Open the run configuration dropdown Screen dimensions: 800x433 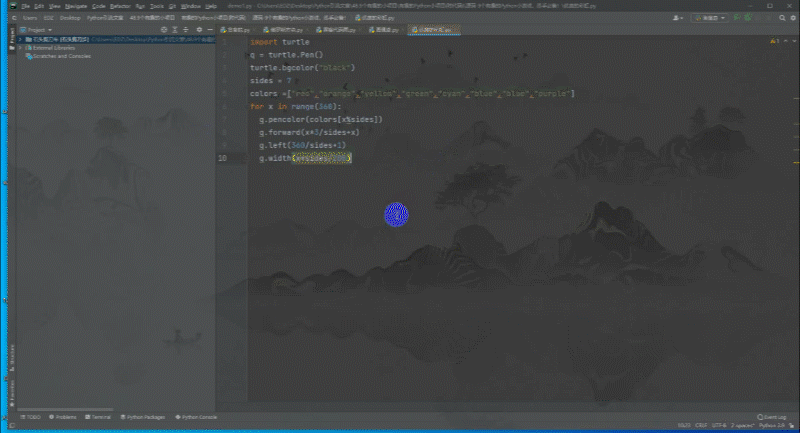[710, 18]
